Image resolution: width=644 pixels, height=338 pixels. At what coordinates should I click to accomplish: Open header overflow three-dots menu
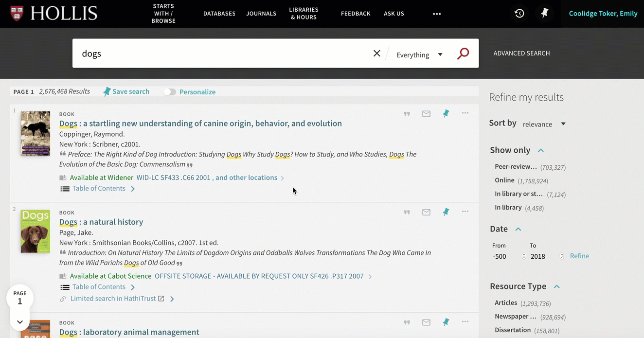pyautogui.click(x=437, y=14)
